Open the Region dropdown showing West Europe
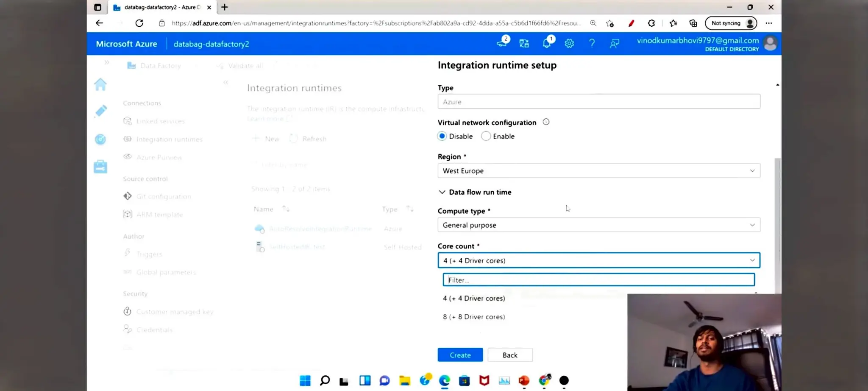The width and height of the screenshot is (868, 391). coord(599,170)
